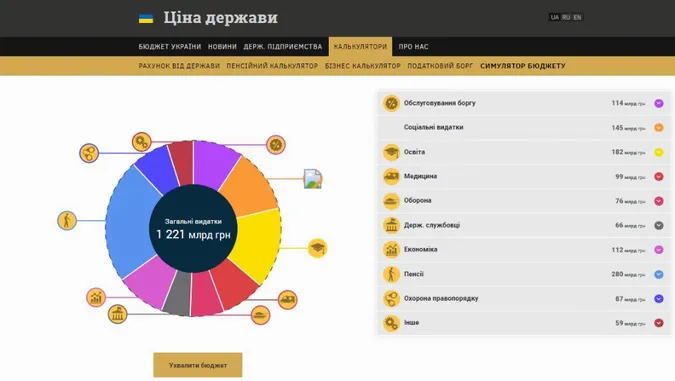Image resolution: width=675 pixels, height=381 pixels.
Task: Click the tank icon in the Оборона row
Action: [x=391, y=201]
